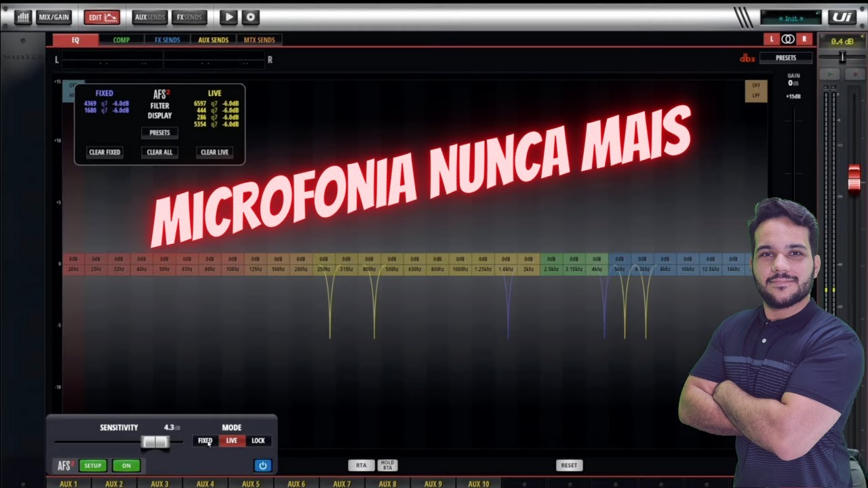Viewport: 868px width, 488px height.
Task: Click the 20hz graphic EQ band
Action: (x=73, y=264)
